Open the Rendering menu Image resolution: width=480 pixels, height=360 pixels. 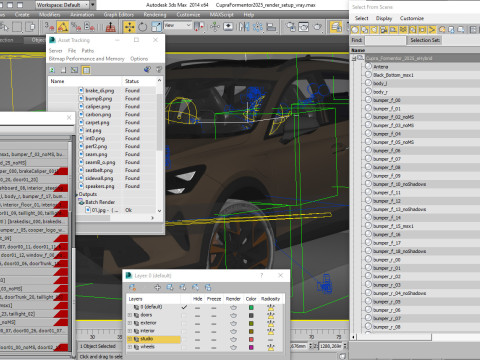[155, 15]
